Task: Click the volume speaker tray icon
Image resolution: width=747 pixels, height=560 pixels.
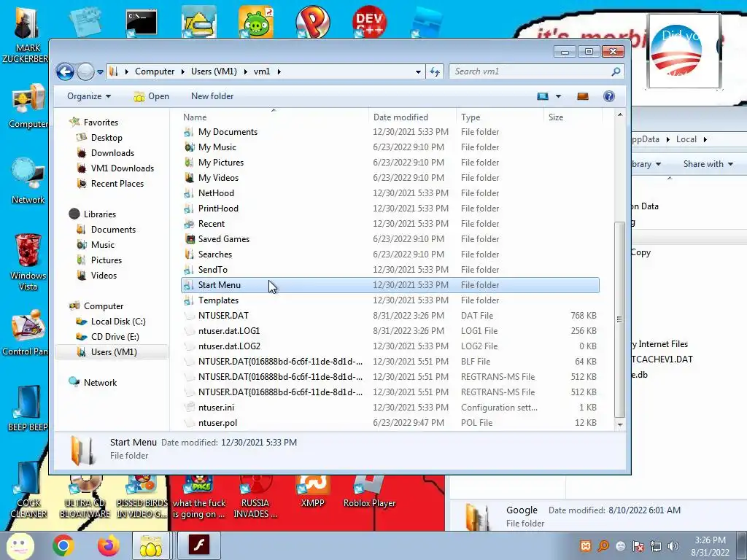Action: [x=673, y=546]
